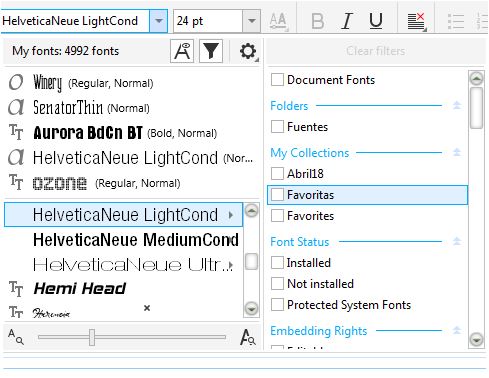489x378 pixels.
Task: Open font list options gear icon
Action: (x=248, y=51)
